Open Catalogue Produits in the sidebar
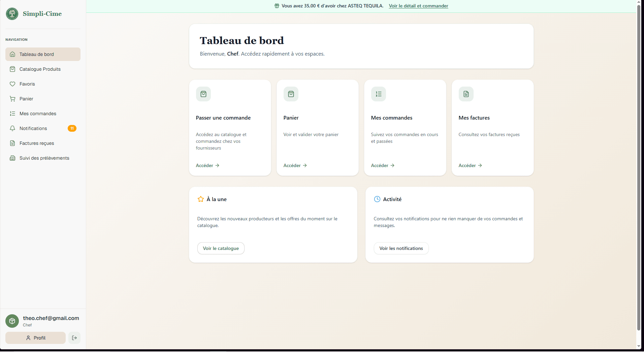 pos(40,69)
